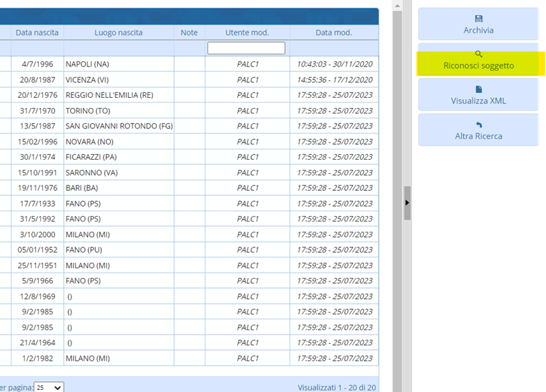546x392 pixels.
Task: Click the Altra Ricerca back-arrow icon
Action: tap(478, 124)
